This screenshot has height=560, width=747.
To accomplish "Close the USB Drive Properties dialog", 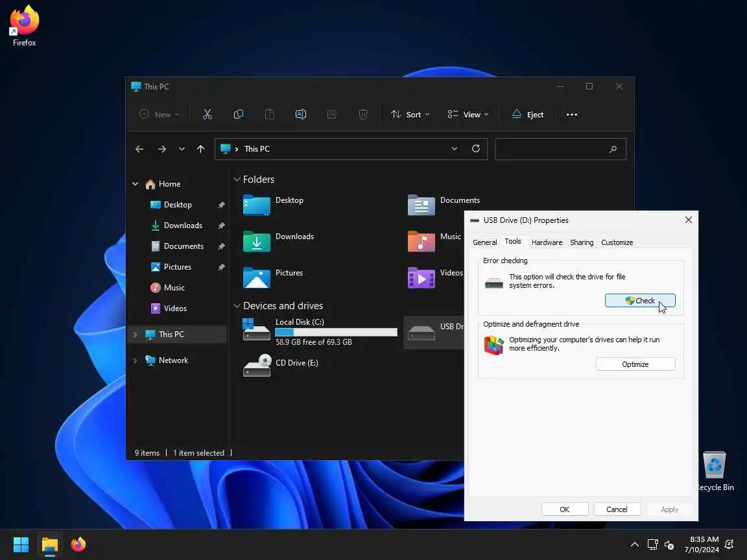I will click(689, 220).
